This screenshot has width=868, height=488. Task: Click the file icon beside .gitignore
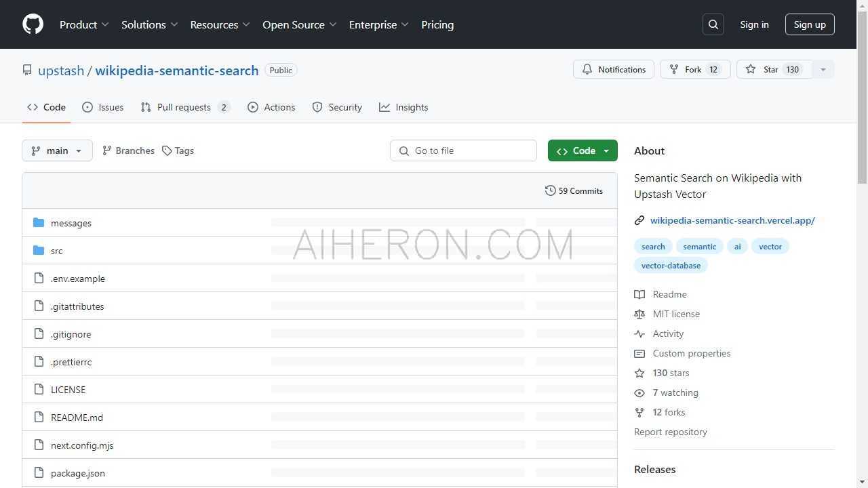(39, 334)
